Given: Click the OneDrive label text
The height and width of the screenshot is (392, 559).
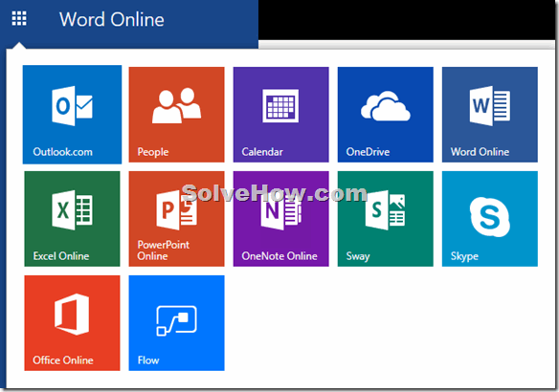Looking at the screenshot, I should pyautogui.click(x=368, y=152).
